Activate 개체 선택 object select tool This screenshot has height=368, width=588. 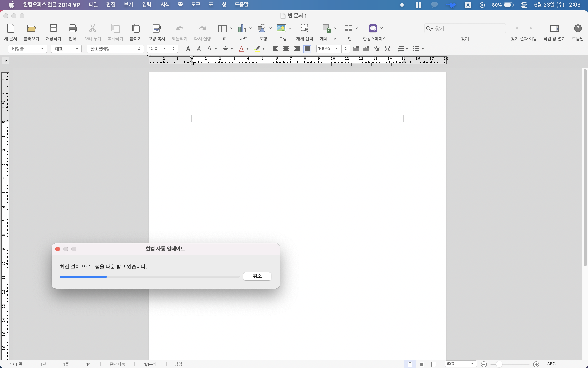[x=304, y=28]
